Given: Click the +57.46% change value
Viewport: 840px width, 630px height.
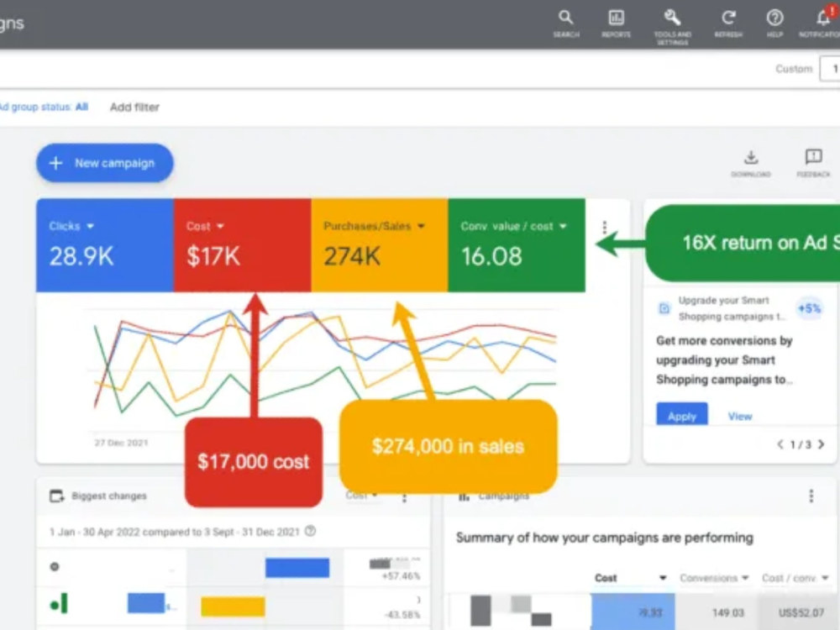Looking at the screenshot, I should pyautogui.click(x=401, y=576).
